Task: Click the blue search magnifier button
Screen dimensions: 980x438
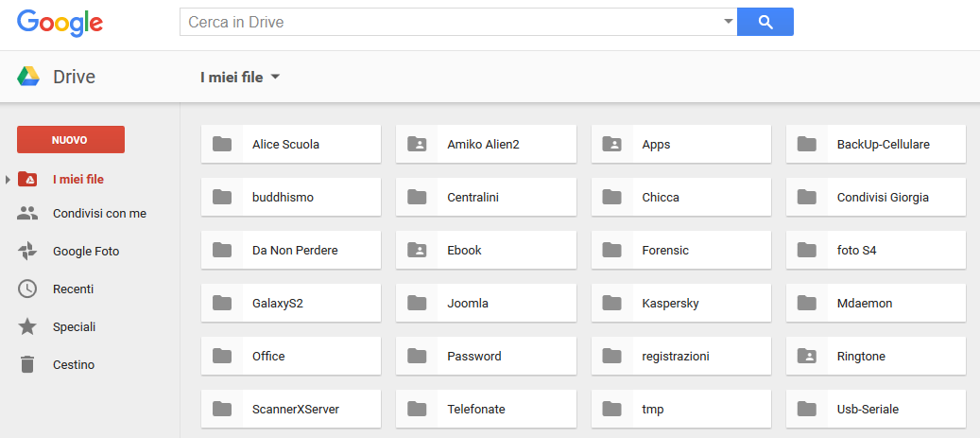Action: coord(765,22)
